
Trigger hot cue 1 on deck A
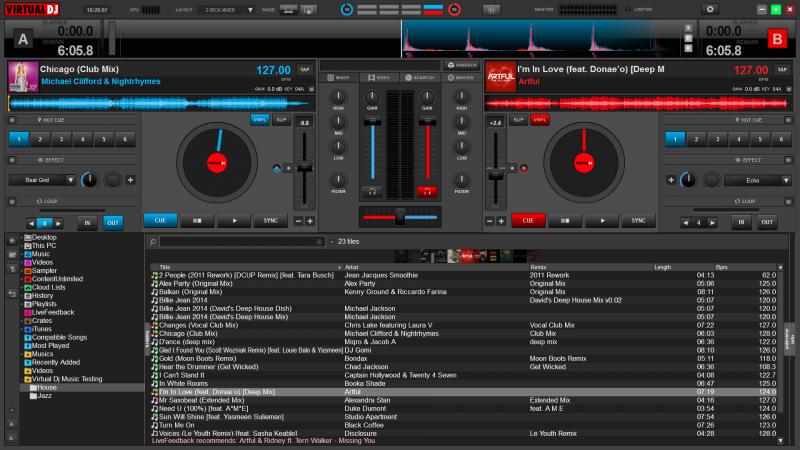(19, 139)
